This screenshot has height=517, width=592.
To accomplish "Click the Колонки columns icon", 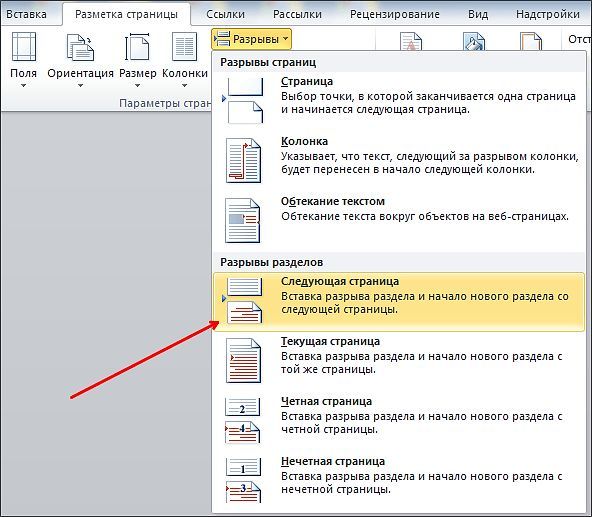I will coord(184,47).
